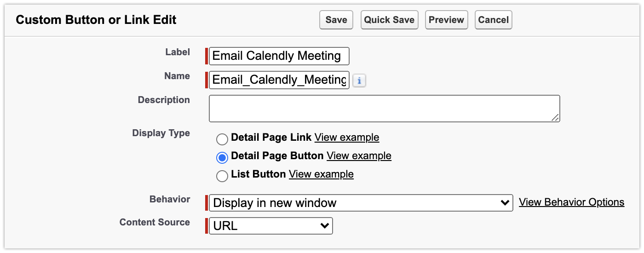This screenshot has width=644, height=253.
Task: View example for Detail Page Button
Action: pos(359,156)
